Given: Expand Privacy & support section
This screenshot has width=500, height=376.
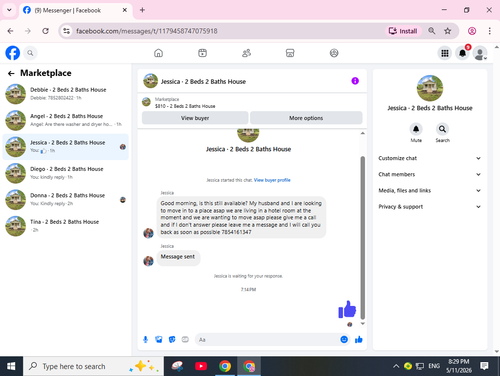Looking at the screenshot, I should [430, 207].
